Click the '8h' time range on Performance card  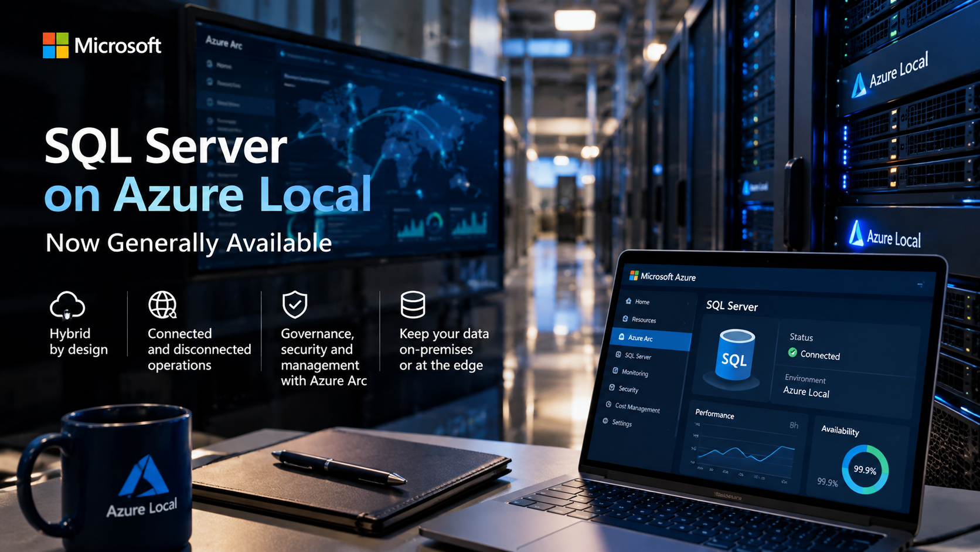click(x=794, y=425)
